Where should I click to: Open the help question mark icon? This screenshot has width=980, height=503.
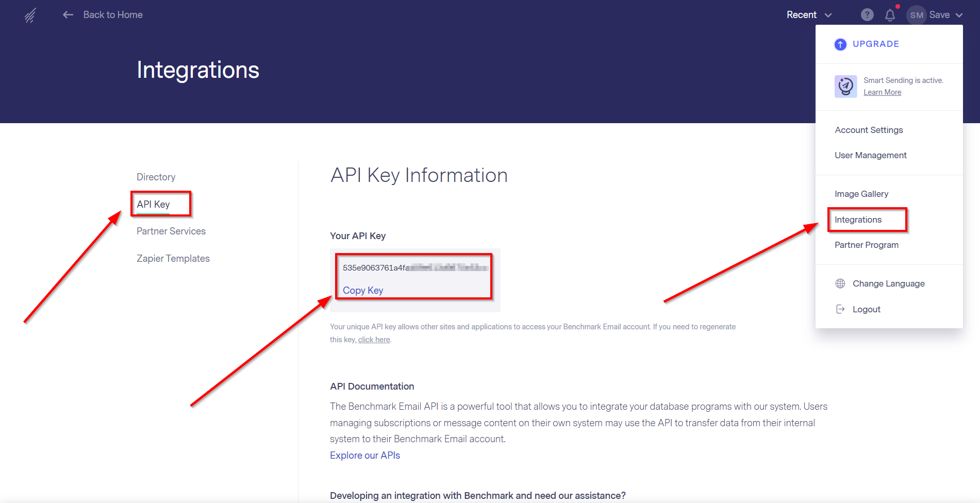pyautogui.click(x=867, y=15)
